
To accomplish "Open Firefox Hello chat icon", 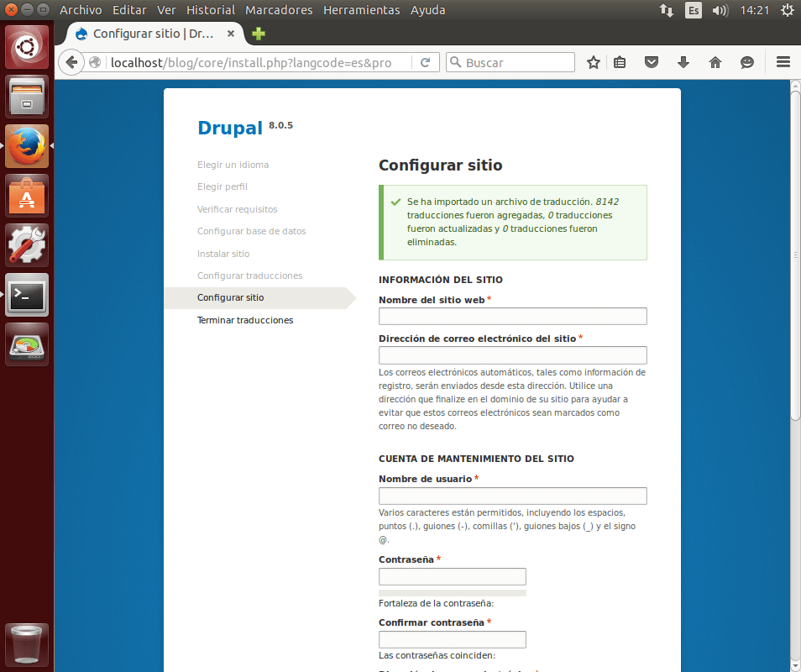I will (x=747, y=62).
